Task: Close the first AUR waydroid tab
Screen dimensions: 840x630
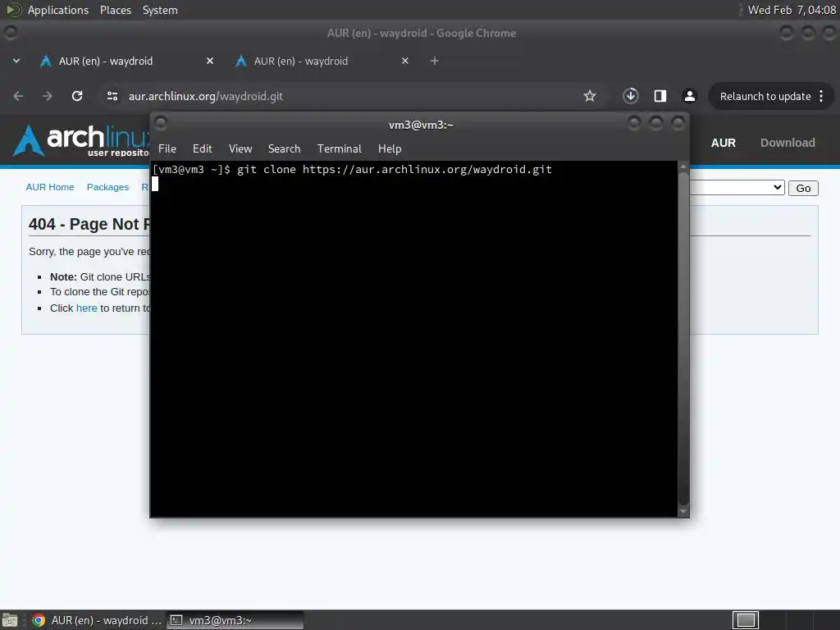Action: tap(210, 61)
